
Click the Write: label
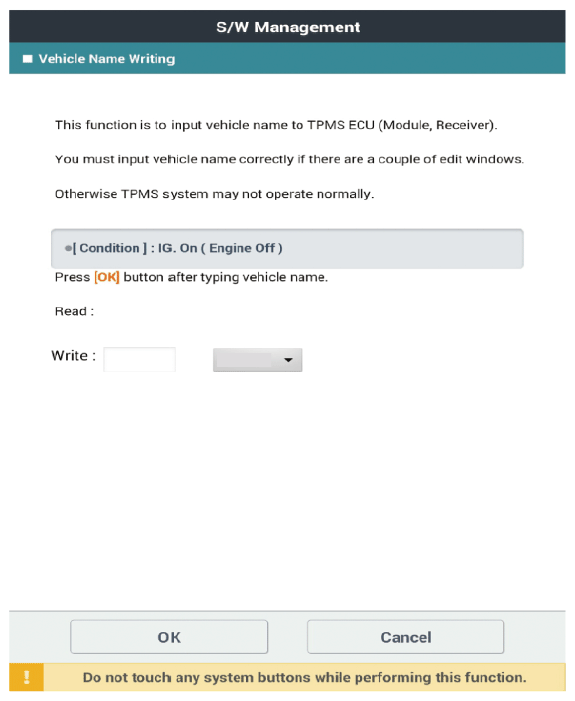pos(74,356)
